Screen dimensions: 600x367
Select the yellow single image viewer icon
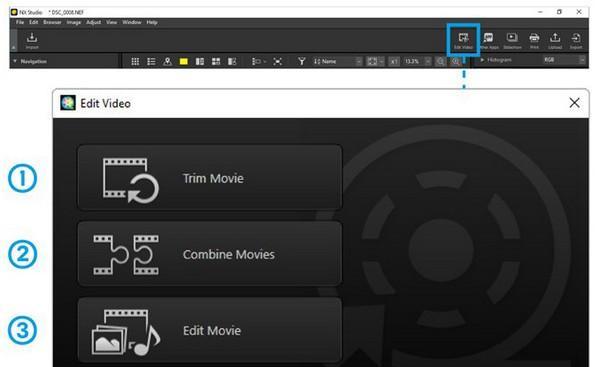[x=184, y=61]
